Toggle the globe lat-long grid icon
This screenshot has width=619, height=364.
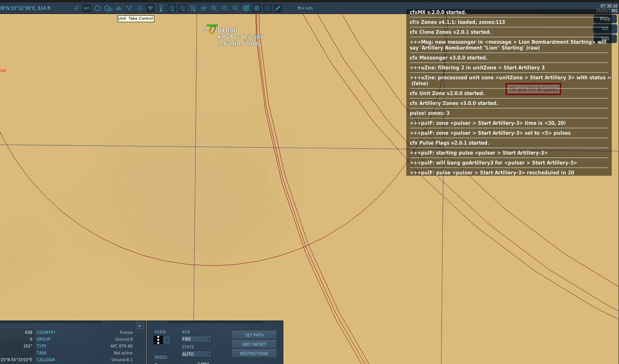(x=256, y=8)
